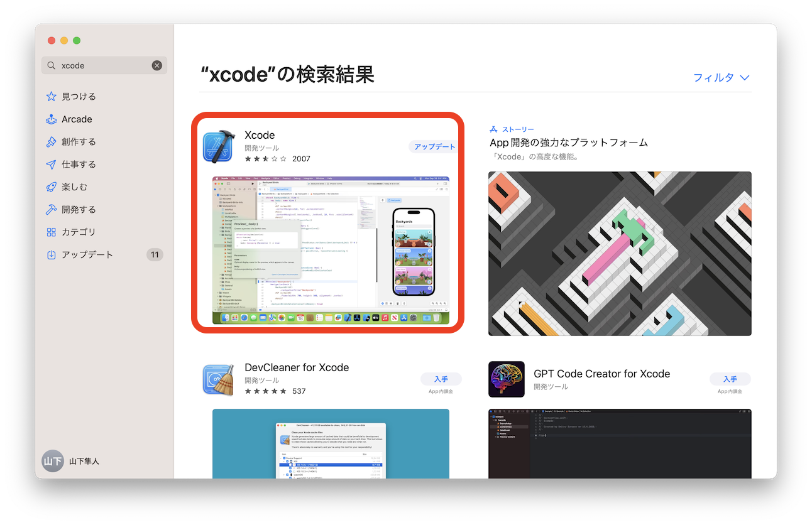Open GPT Code Creator brain icon

[x=506, y=379]
